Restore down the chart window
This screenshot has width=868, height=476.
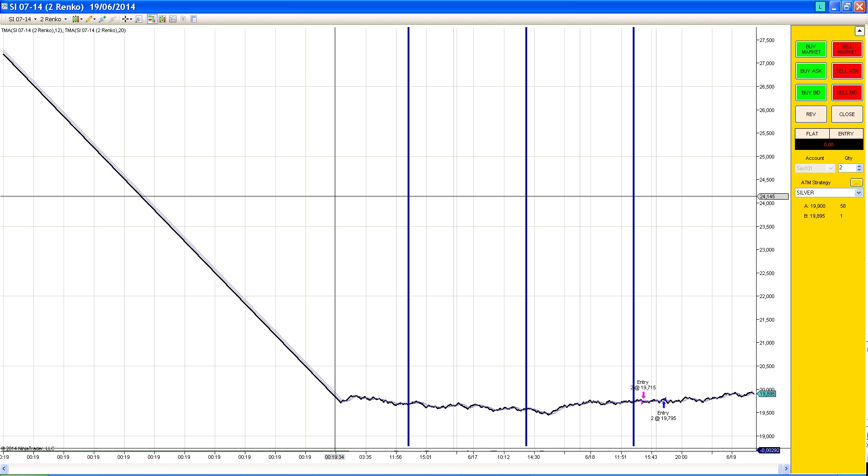pyautogui.click(x=847, y=7)
